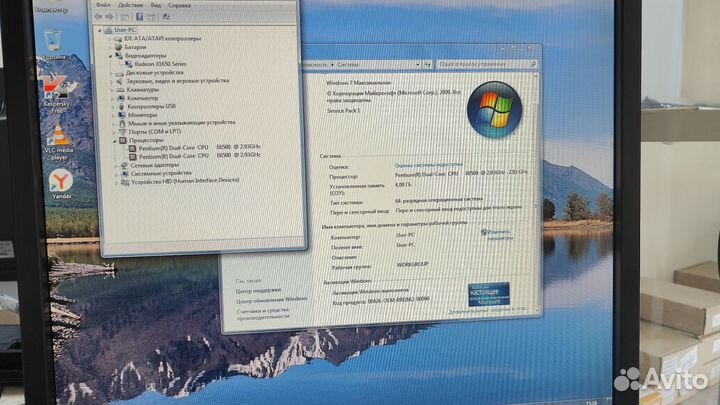Open the Yandex browser shortcut

pyautogui.click(x=60, y=181)
